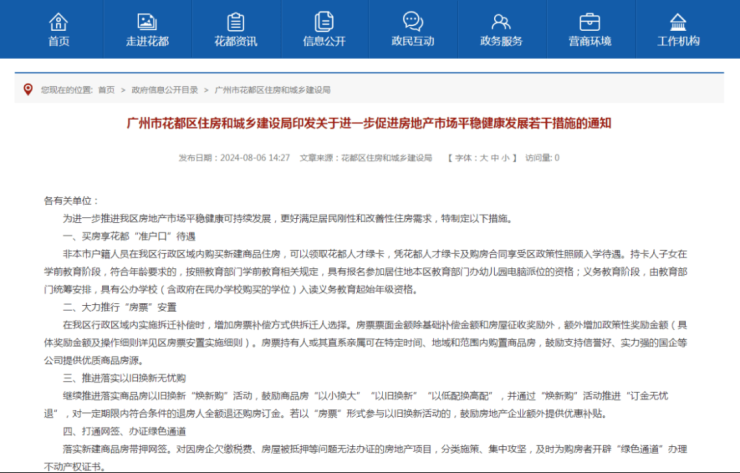The width and height of the screenshot is (740, 473).
Task: Select the 政务服务 people icon
Action: click(x=501, y=22)
